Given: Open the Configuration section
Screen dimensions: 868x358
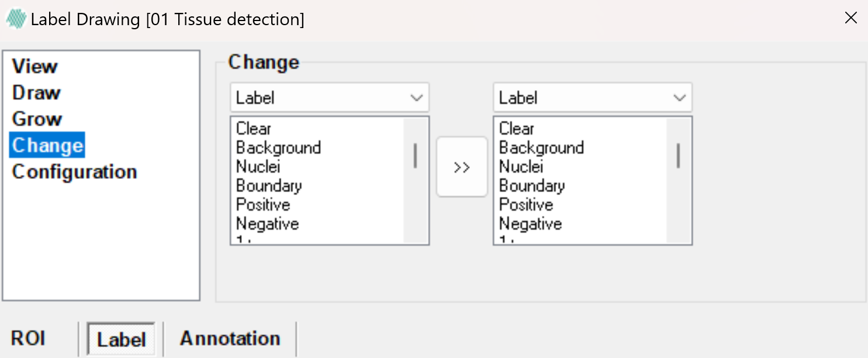Looking at the screenshot, I should pyautogui.click(x=74, y=171).
